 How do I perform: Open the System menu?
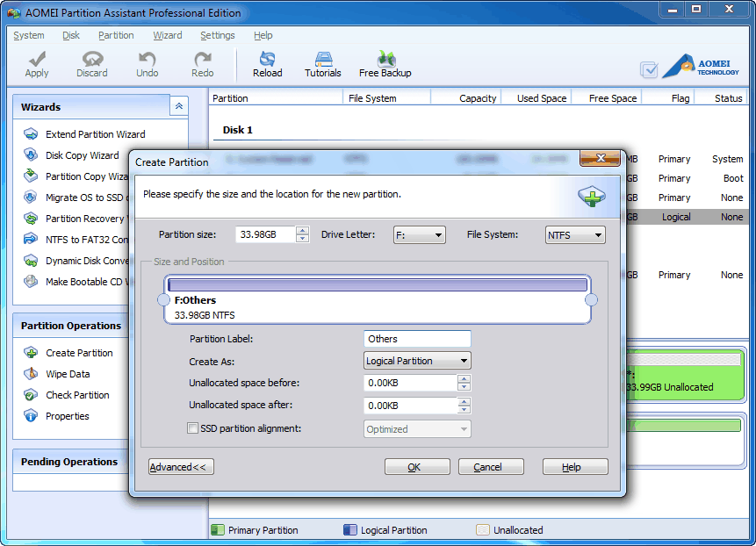pos(29,35)
